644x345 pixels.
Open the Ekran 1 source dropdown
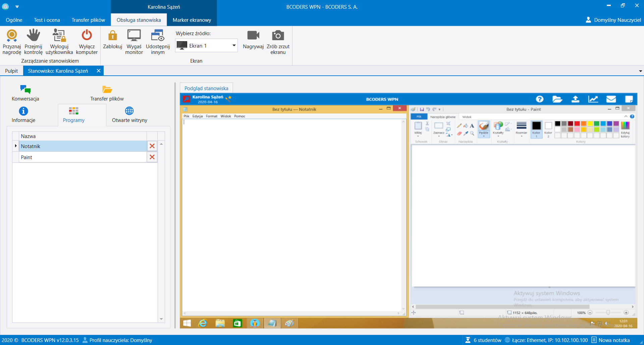point(206,46)
